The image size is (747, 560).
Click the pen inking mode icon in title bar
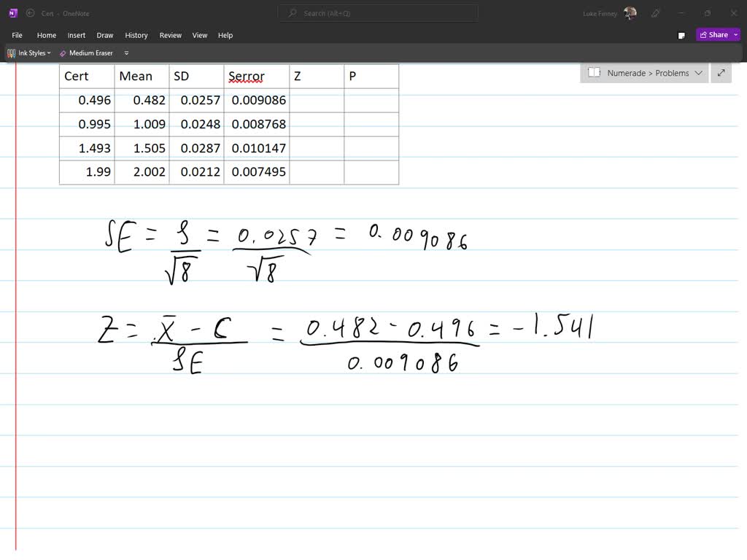point(654,12)
